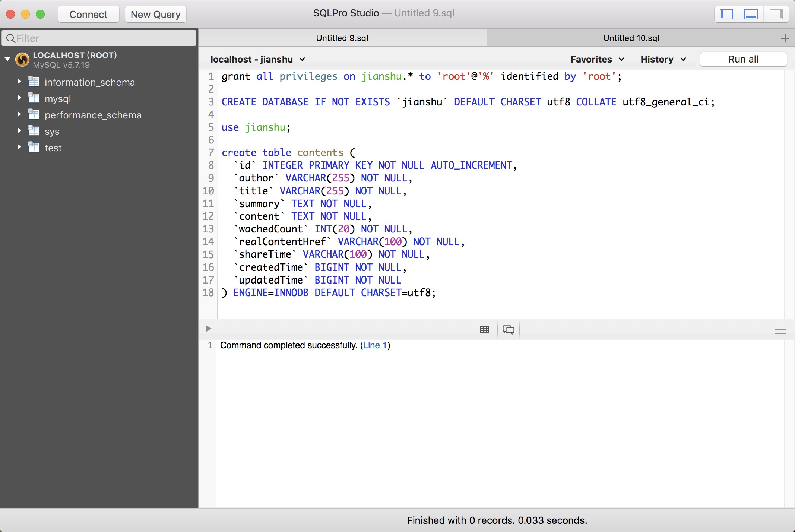Follow the Line 1 link in output

point(375,345)
